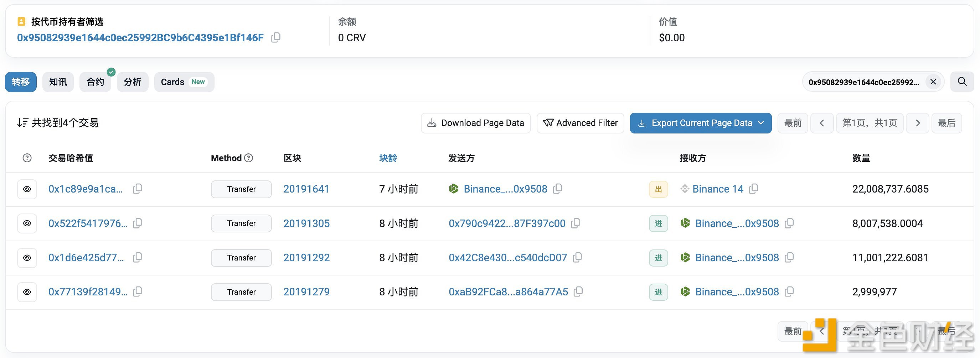The height and width of the screenshot is (358, 980).
Task: Switch to the 分析 tab
Action: (133, 82)
